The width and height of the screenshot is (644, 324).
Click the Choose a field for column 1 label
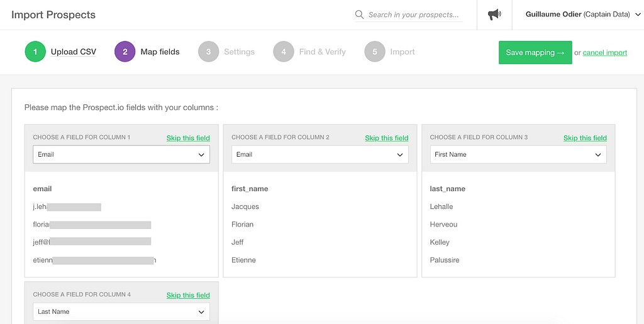point(82,137)
